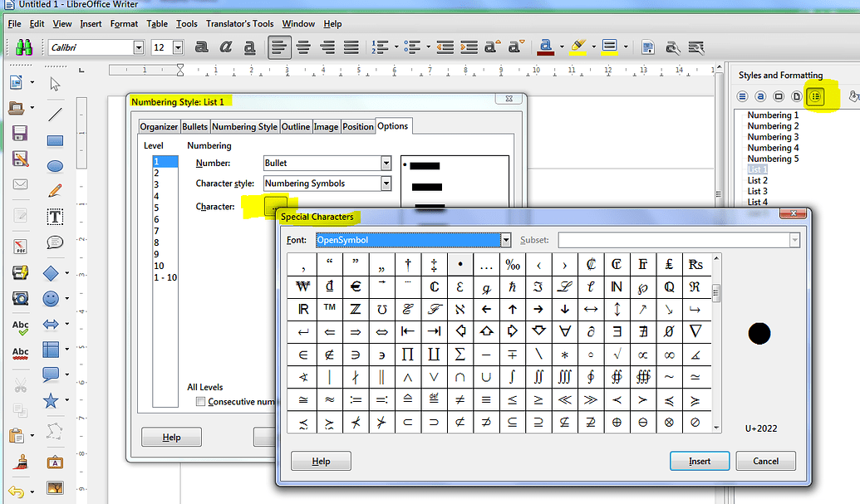Open the Font dropdown in Special Characters
The height and width of the screenshot is (504, 860).
(x=505, y=240)
